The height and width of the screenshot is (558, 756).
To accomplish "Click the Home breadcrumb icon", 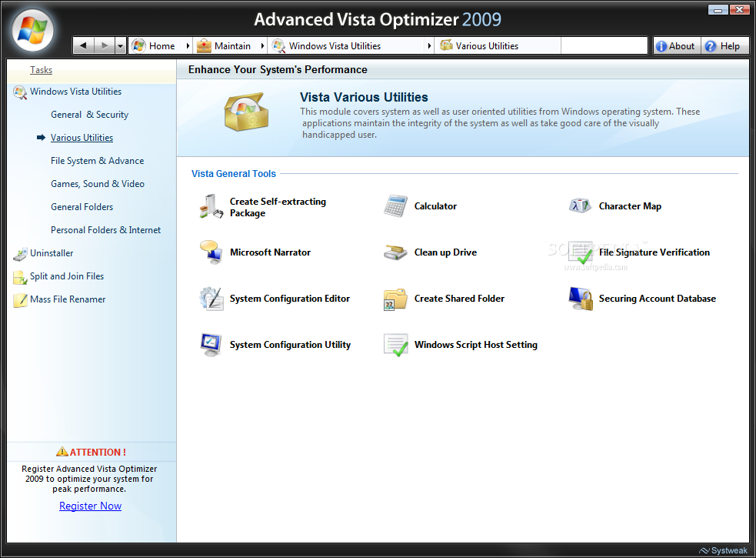I will [139, 46].
